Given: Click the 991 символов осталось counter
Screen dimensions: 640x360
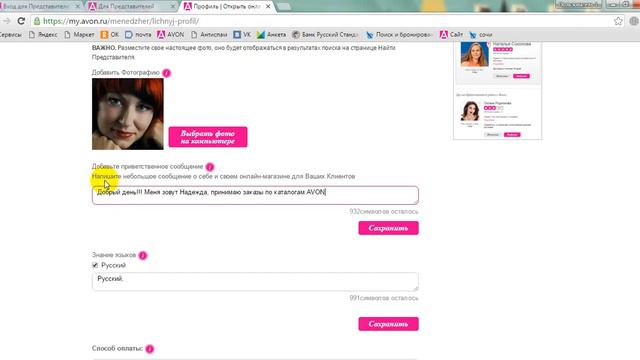Looking at the screenshot, I should pyautogui.click(x=384, y=298).
